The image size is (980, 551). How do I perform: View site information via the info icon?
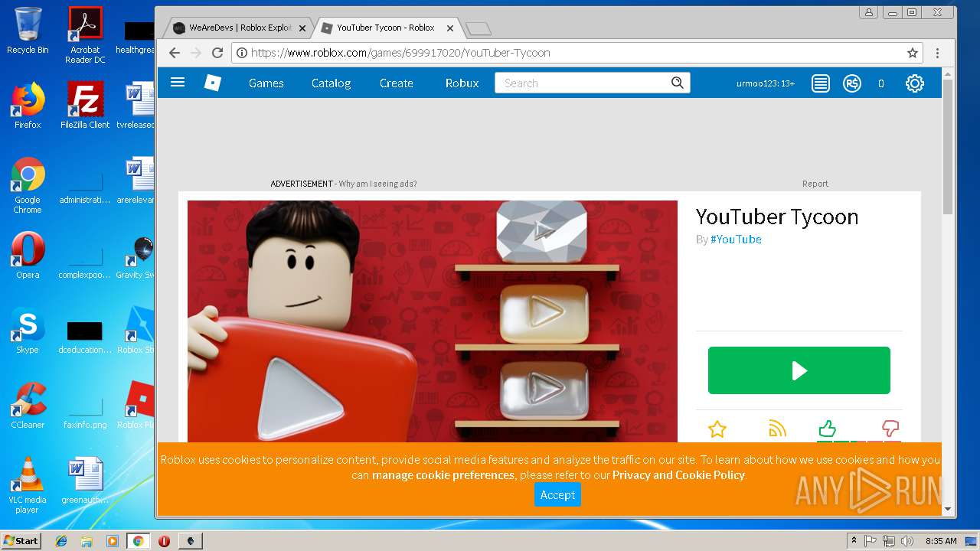[x=242, y=53]
